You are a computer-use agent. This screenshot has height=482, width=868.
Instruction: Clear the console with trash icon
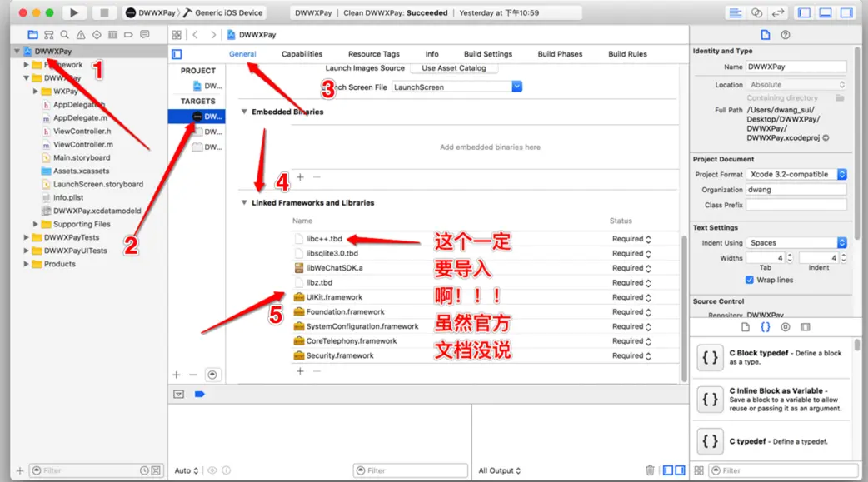[650, 470]
